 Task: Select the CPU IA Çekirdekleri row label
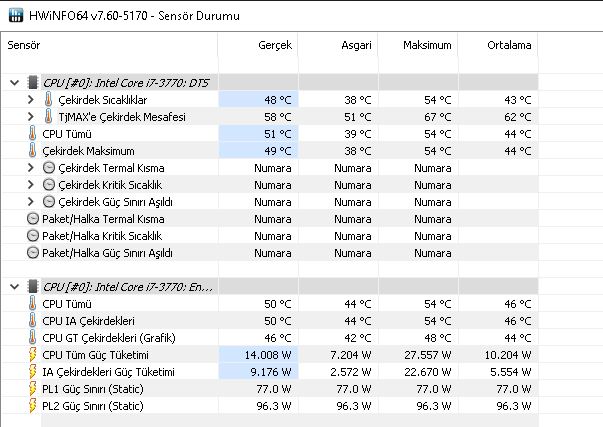click(88, 321)
